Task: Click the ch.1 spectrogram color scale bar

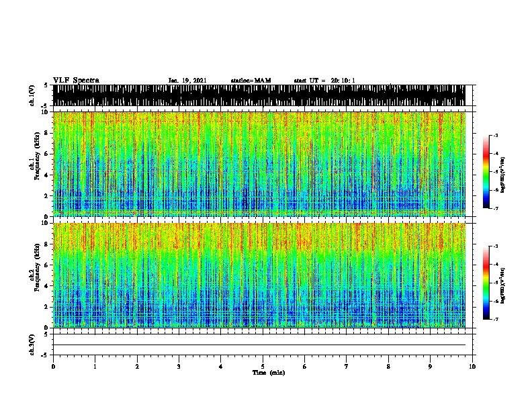Action: pos(486,172)
